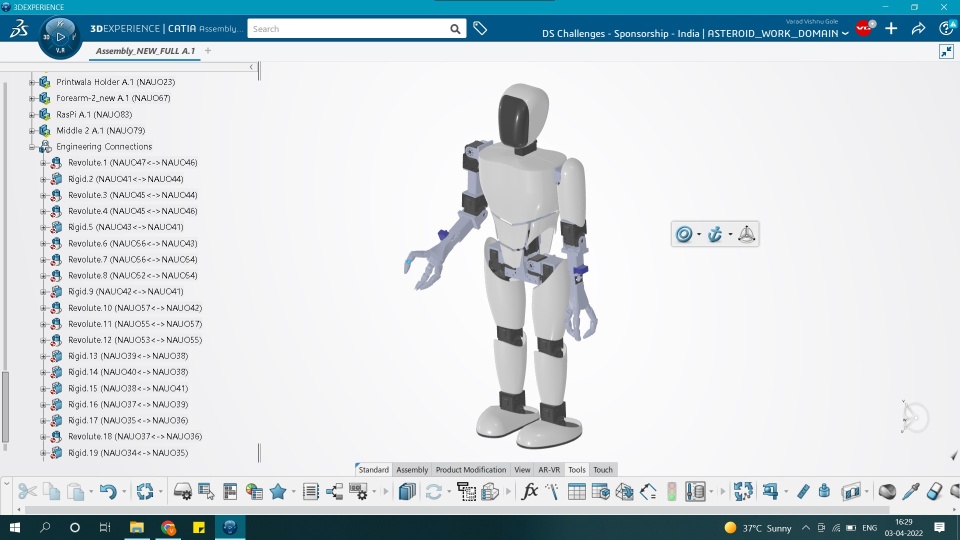
Task: Click the Favorites star icon
Action: (277, 491)
